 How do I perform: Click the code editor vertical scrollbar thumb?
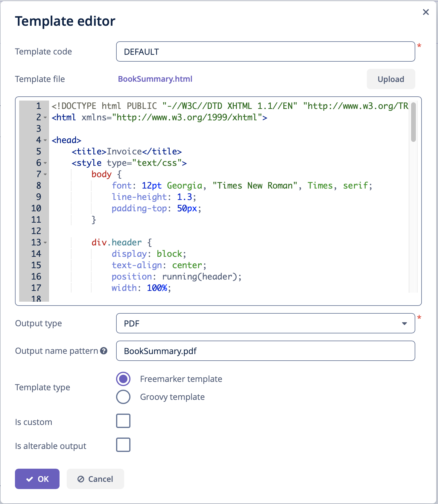[x=413, y=122]
